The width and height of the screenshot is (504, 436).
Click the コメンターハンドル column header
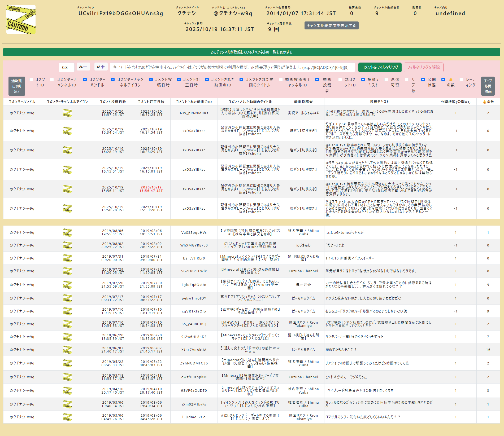[x=22, y=102]
